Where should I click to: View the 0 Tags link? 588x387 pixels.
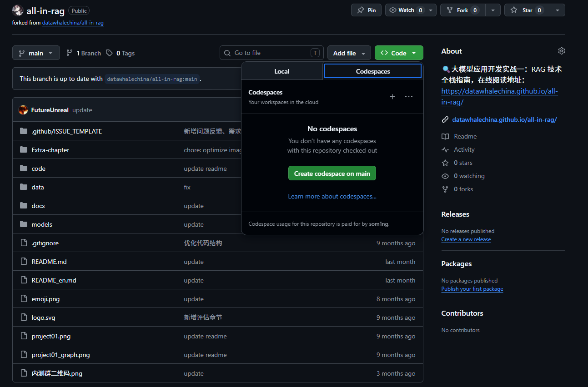121,53
